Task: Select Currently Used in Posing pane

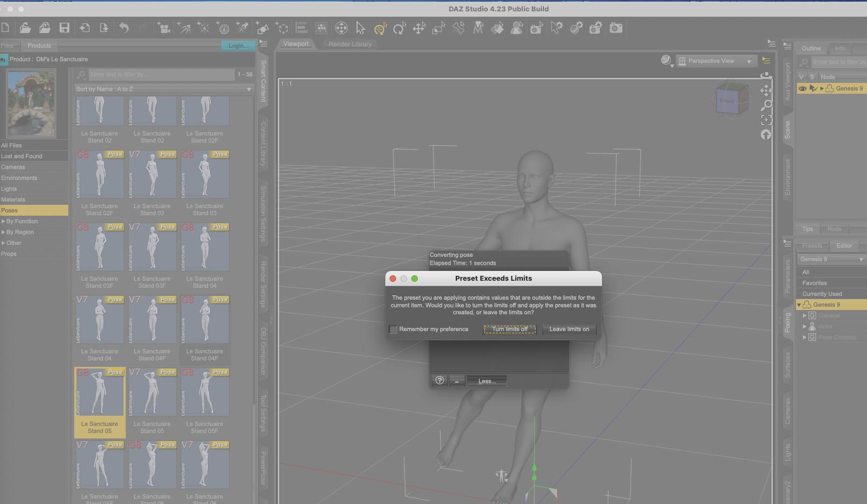Action: 831,294
